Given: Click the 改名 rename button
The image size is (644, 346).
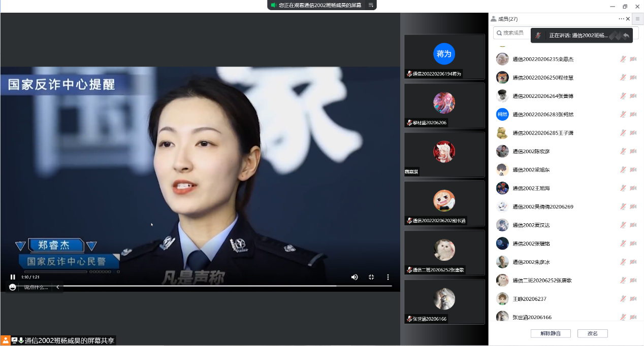Looking at the screenshot, I should point(592,333).
